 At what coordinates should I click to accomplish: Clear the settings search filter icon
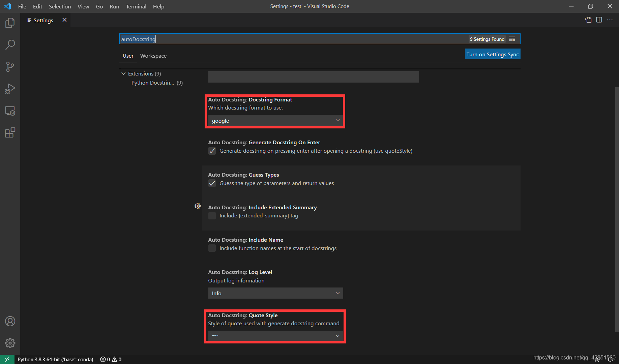click(x=512, y=39)
